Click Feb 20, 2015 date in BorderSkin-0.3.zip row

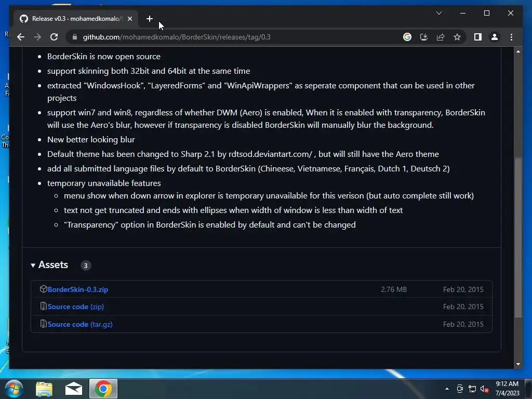click(x=463, y=289)
